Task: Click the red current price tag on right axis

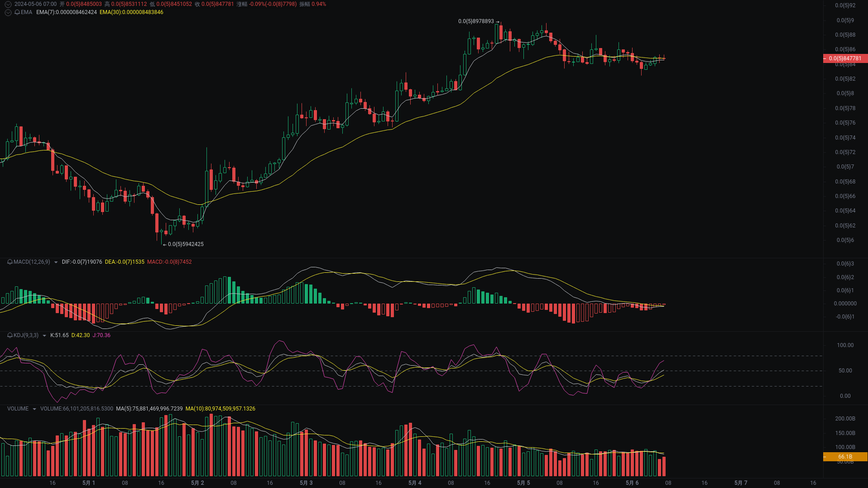Action: (845, 58)
